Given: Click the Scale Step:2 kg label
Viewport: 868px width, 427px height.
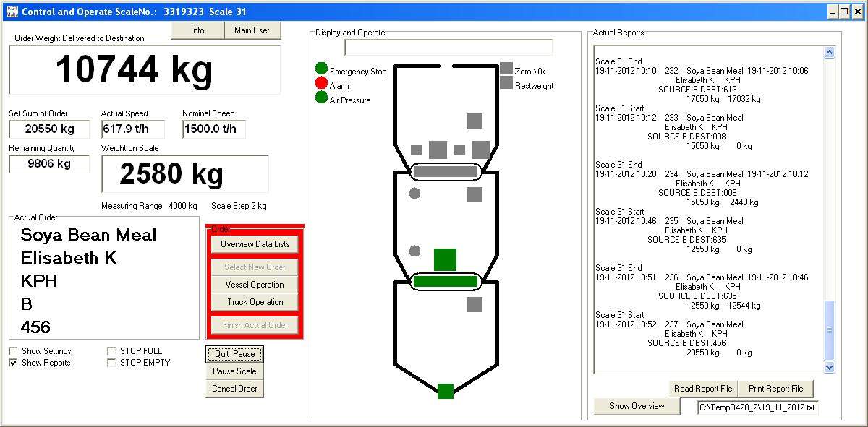Looking at the screenshot, I should click(239, 206).
